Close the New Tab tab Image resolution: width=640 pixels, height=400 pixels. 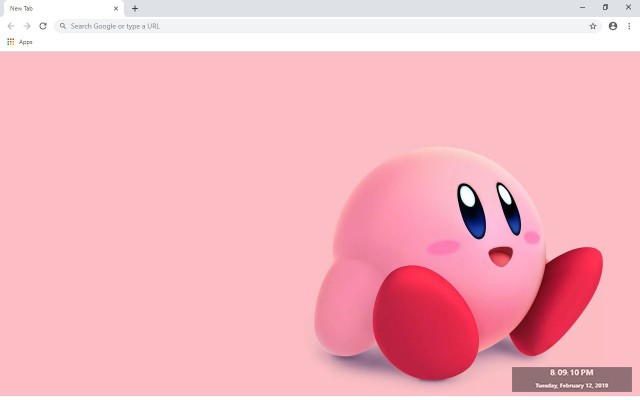(116, 8)
